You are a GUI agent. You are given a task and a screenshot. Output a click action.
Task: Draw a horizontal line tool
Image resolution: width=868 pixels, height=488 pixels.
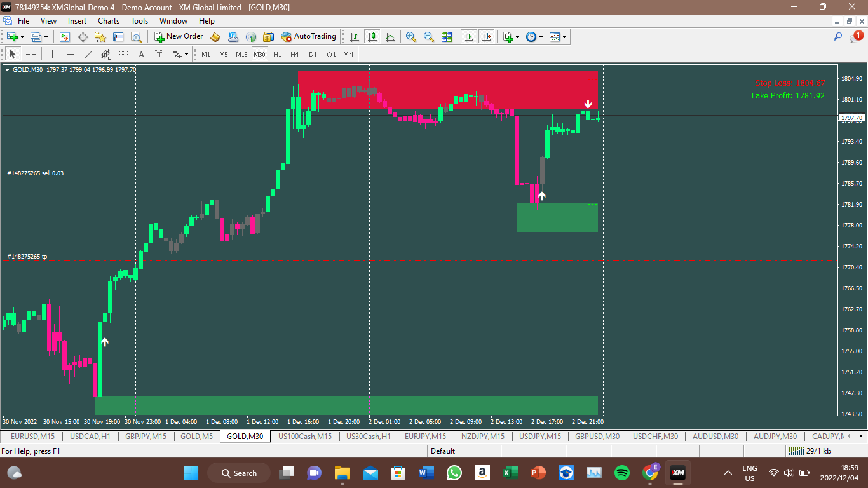click(x=70, y=54)
